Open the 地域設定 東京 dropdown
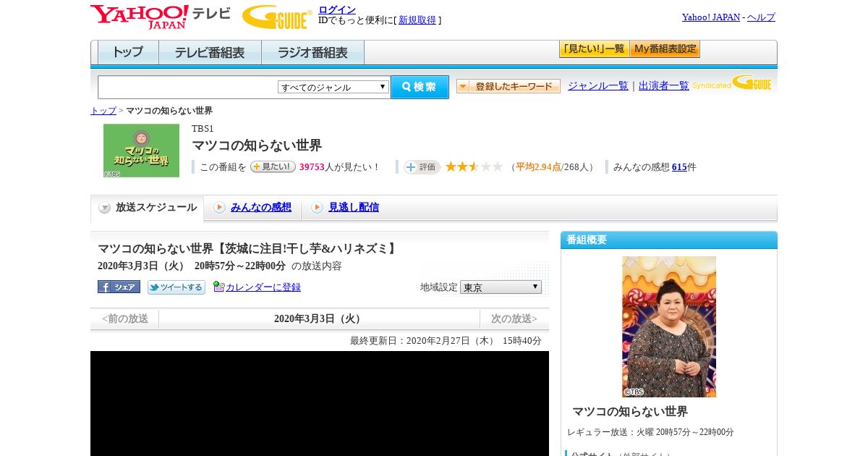 pyautogui.click(x=501, y=287)
